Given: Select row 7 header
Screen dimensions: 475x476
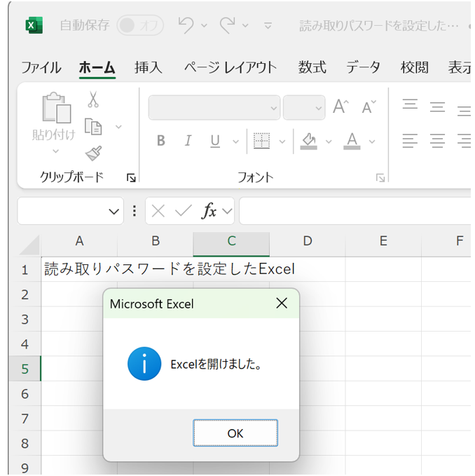Looking at the screenshot, I should 25,419.
